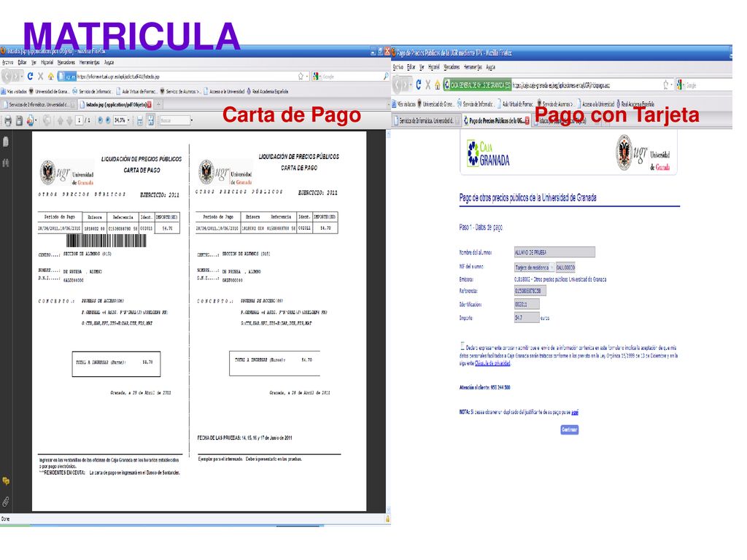The height and width of the screenshot is (560, 747).
Task: Click the Referencia input field
Action: 530,291
